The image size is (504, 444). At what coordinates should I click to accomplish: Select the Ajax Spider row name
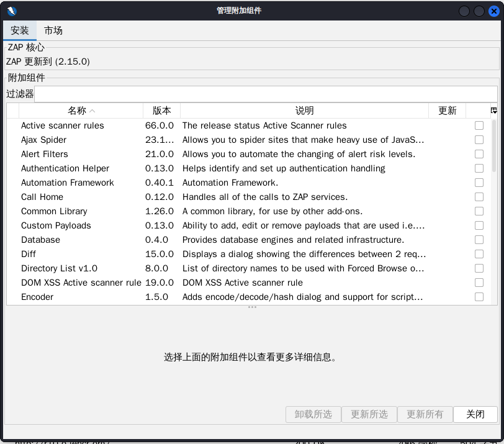[x=43, y=140]
